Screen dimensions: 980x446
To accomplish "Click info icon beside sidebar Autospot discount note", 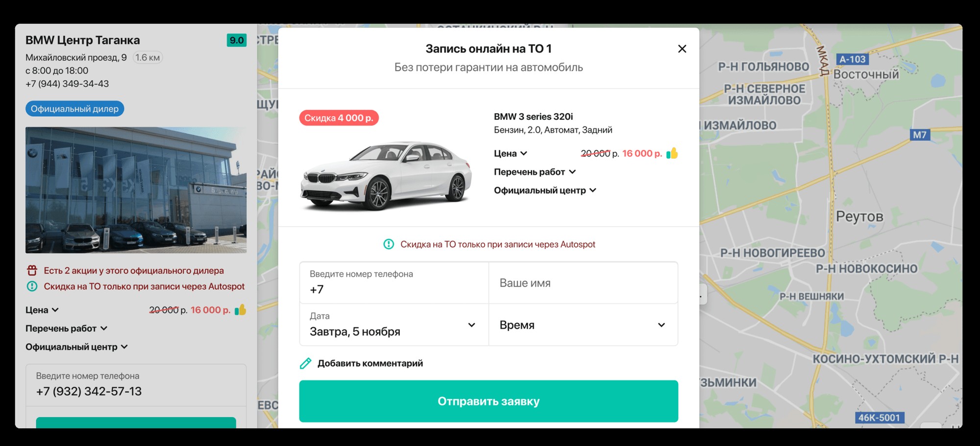I will coord(32,286).
